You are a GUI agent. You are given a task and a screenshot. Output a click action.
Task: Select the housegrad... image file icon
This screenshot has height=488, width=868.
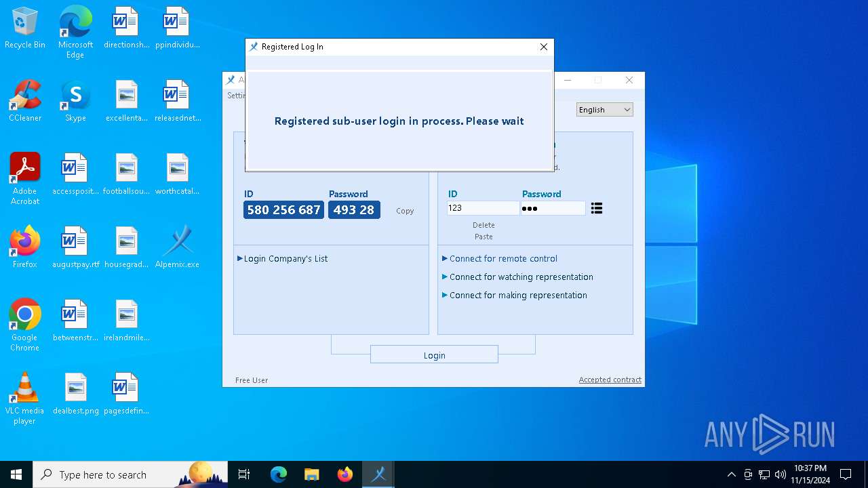coord(126,247)
